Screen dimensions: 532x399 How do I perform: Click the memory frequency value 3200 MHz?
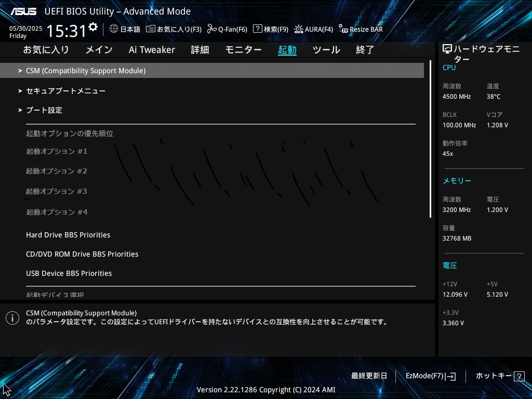457,210
